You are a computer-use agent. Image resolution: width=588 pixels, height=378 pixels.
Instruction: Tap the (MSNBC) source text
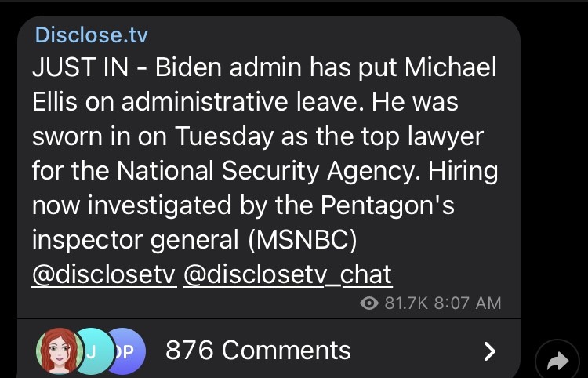(x=302, y=241)
